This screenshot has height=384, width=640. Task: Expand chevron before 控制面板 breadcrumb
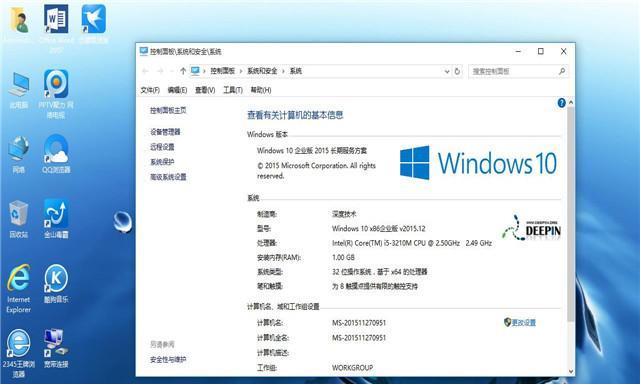204,71
